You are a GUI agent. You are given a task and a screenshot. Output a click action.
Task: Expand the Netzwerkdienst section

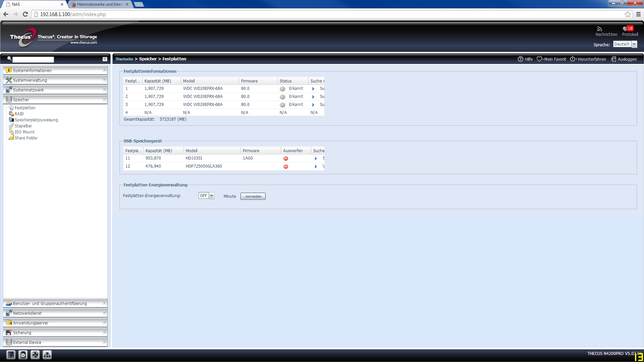coord(104,313)
